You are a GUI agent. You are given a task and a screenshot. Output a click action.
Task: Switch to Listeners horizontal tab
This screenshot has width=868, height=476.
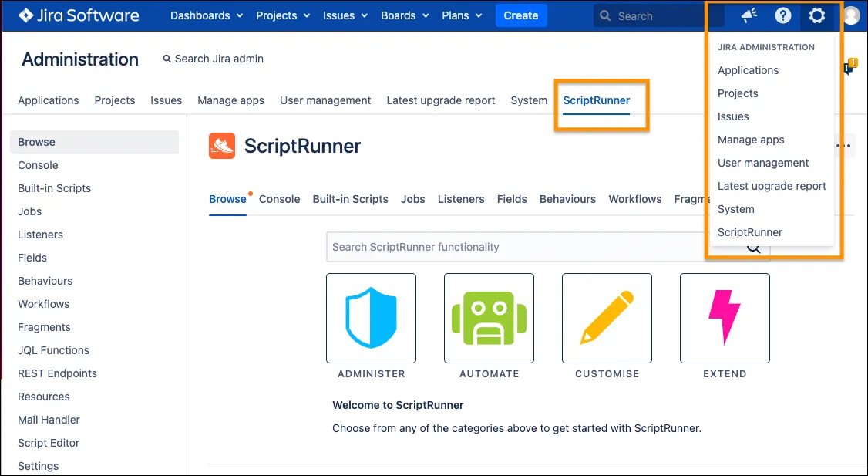461,199
